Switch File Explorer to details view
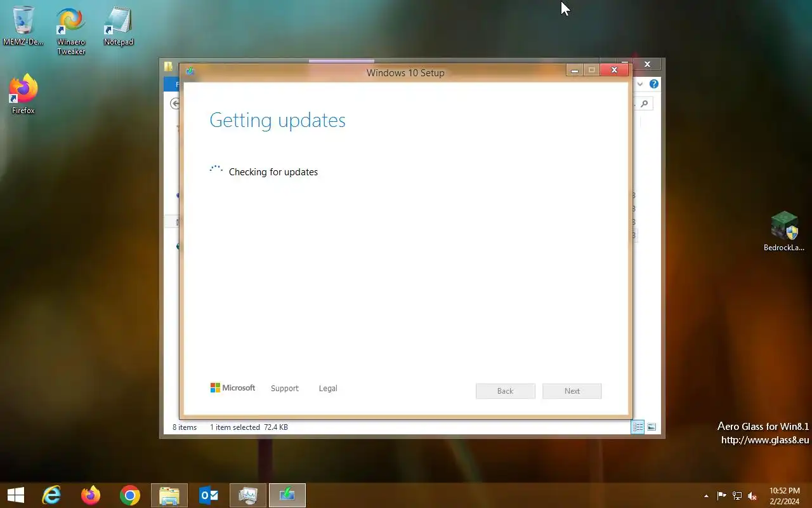 (x=638, y=427)
